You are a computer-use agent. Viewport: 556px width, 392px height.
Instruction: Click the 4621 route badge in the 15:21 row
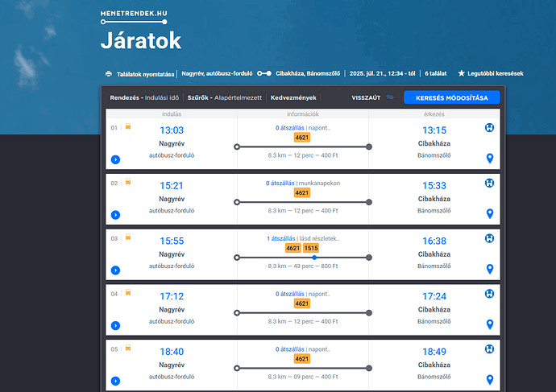pyautogui.click(x=302, y=192)
